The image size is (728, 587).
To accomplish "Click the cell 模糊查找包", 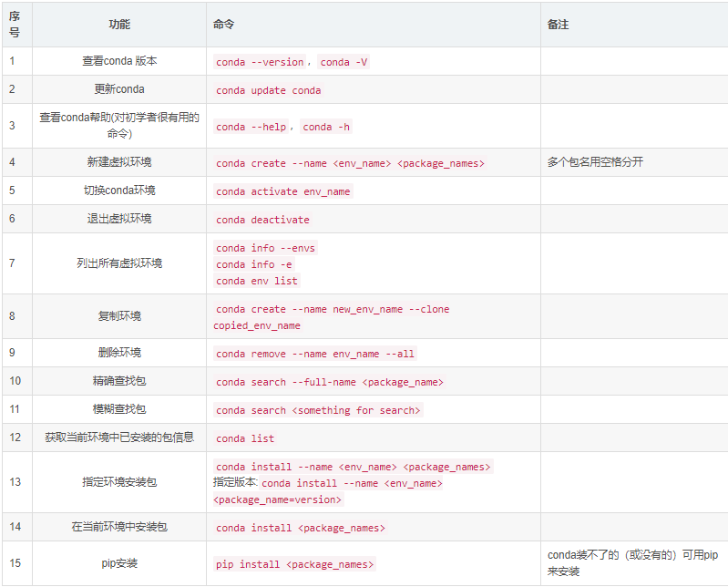I will 119,409.
